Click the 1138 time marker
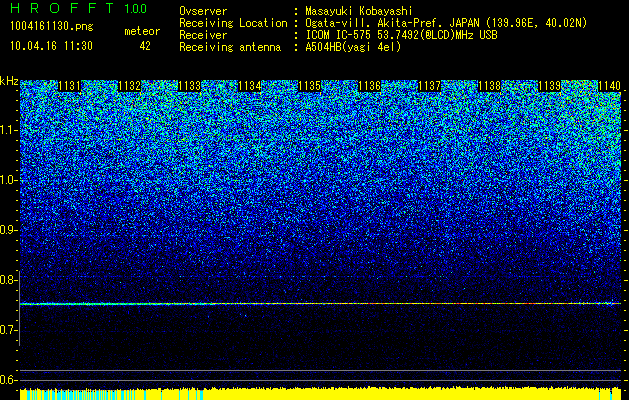 [489, 86]
